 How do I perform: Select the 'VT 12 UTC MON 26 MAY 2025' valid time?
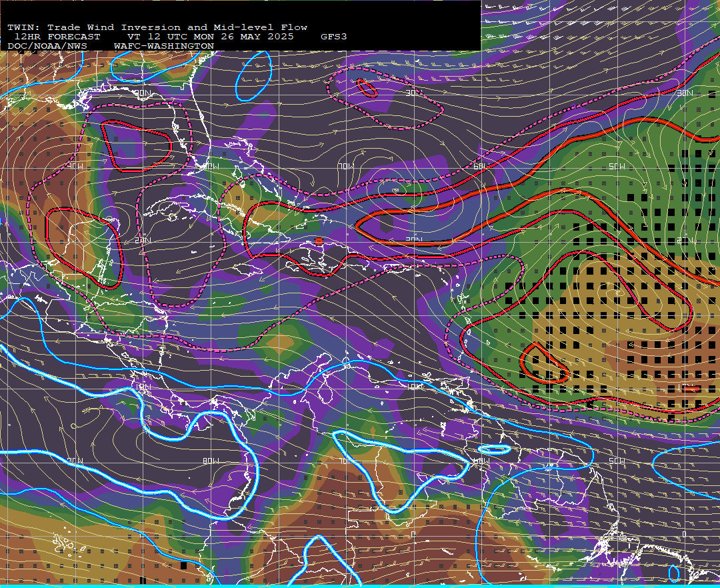(x=210, y=37)
